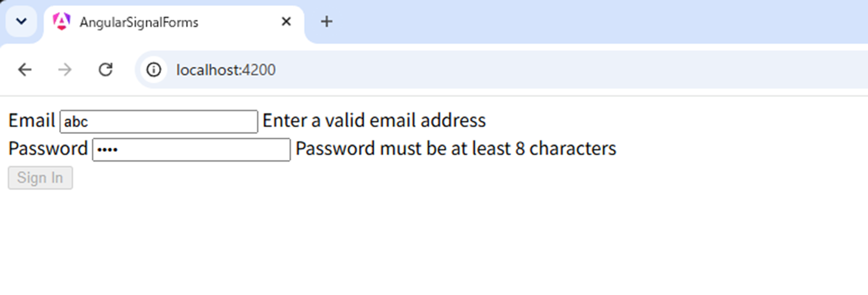The image size is (868, 295).
Task: Focus the Password input field
Action: pyautogui.click(x=191, y=150)
